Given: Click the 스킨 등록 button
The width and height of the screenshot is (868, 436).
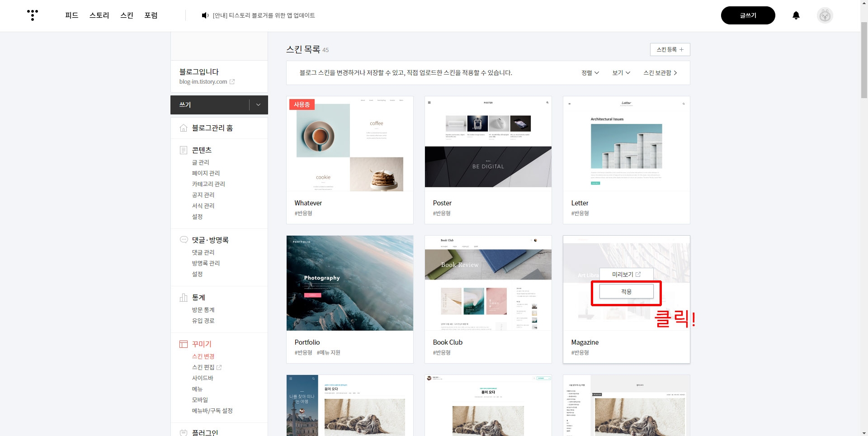Looking at the screenshot, I should [x=670, y=49].
